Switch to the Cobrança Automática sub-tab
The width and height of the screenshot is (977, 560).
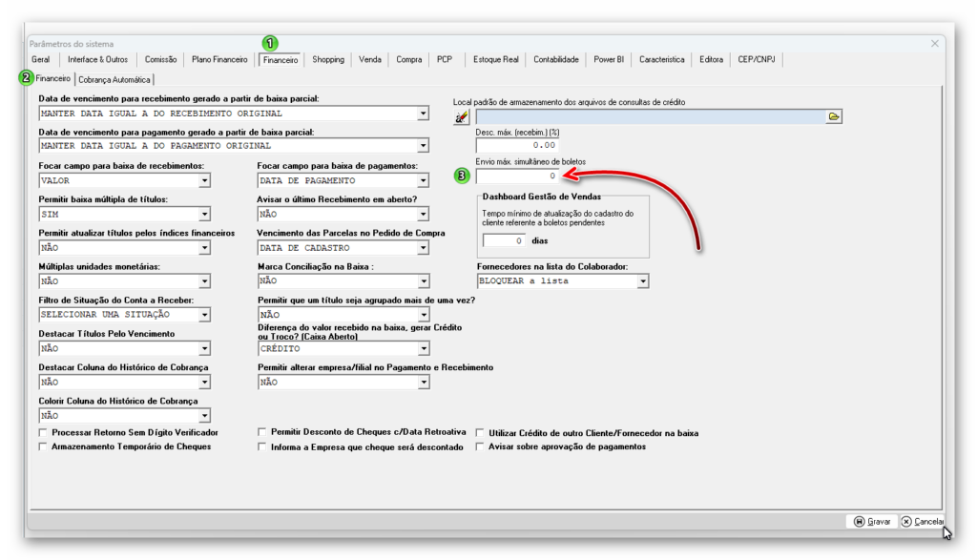point(114,79)
